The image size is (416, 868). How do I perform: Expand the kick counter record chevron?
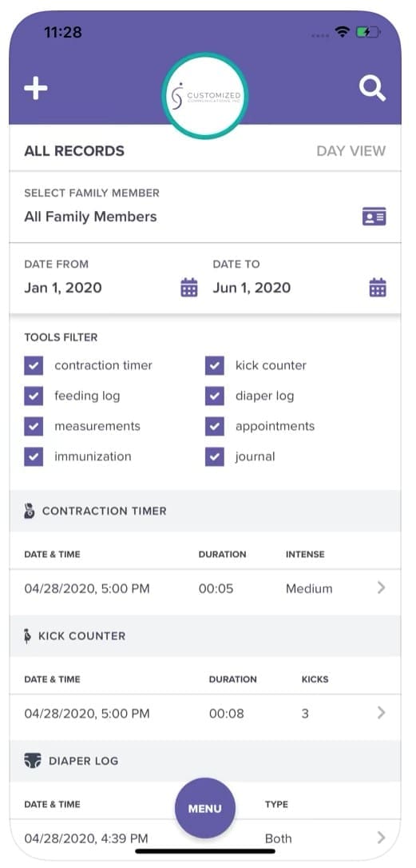pos(381,713)
